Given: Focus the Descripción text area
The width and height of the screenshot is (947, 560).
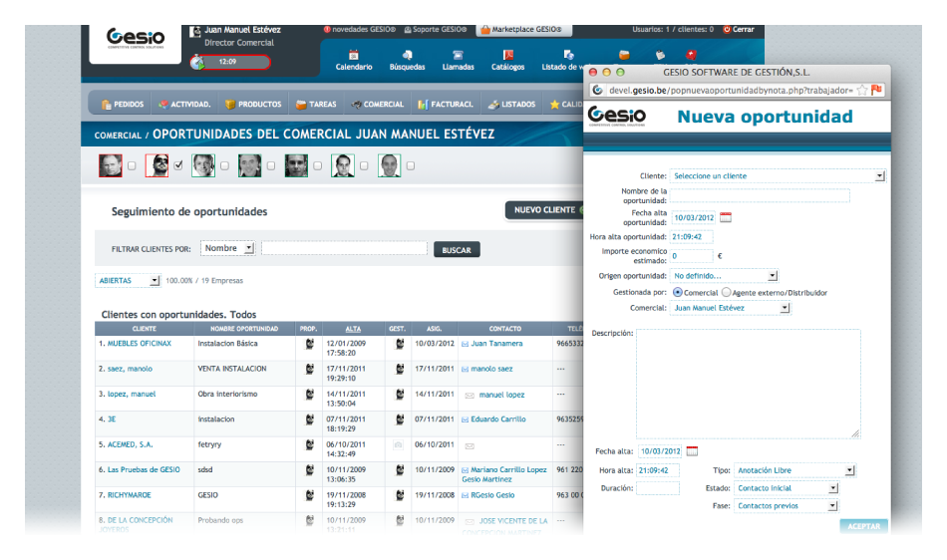Looking at the screenshot, I should 749,384.
